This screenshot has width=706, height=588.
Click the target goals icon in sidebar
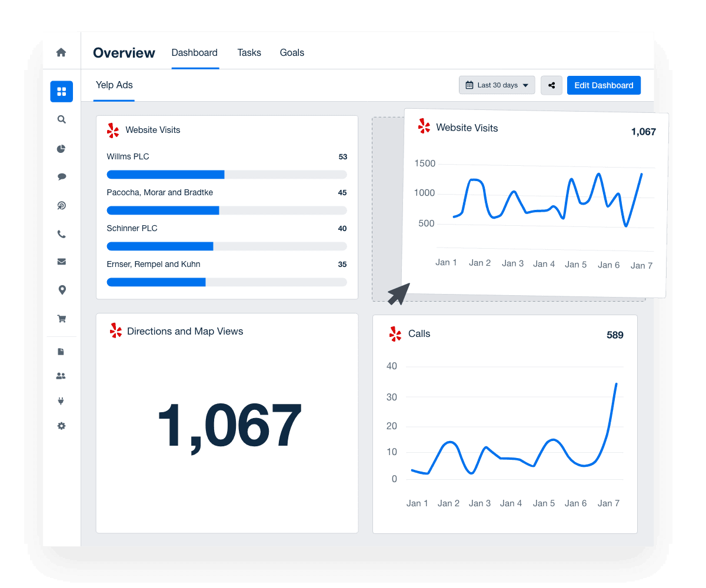(x=61, y=205)
